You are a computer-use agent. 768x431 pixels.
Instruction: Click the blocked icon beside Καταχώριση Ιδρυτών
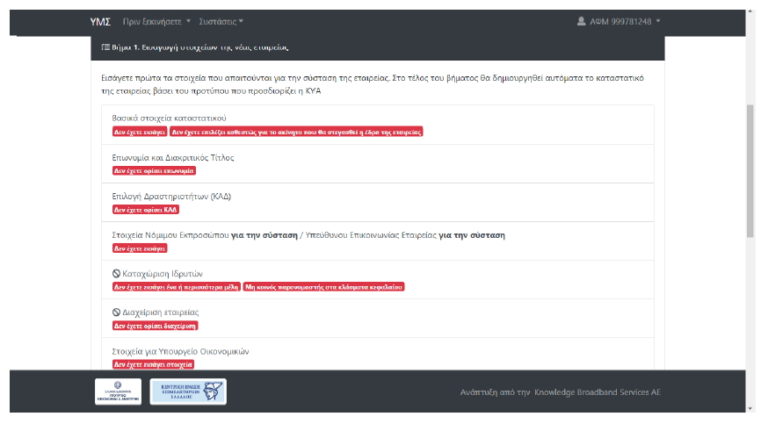click(117, 273)
